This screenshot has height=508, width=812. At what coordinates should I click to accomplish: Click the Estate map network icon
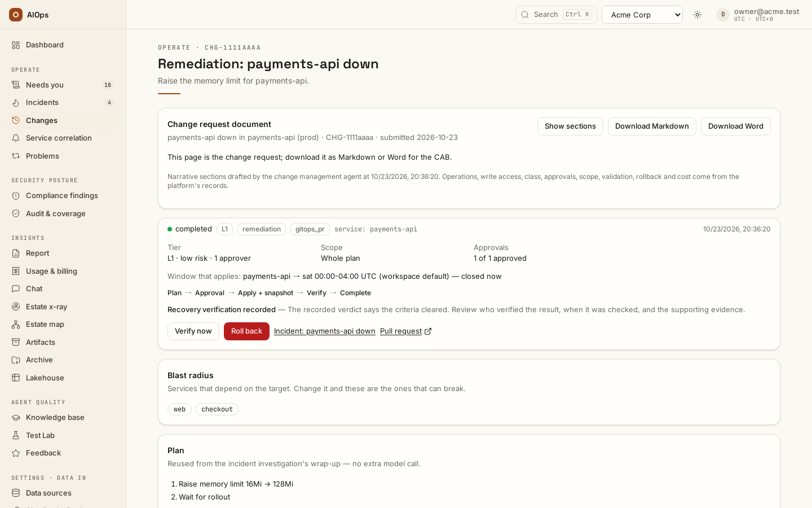[x=16, y=325]
